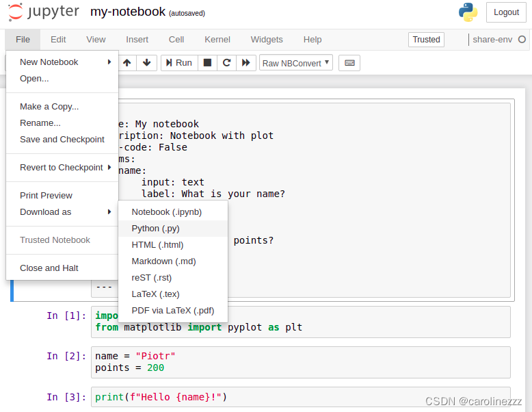Viewport: 532px width, 412px height.
Task: Select Print Preview entry
Action: click(62, 196)
